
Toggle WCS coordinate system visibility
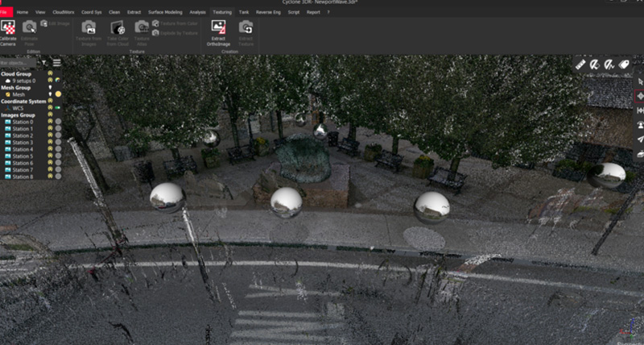(x=50, y=108)
